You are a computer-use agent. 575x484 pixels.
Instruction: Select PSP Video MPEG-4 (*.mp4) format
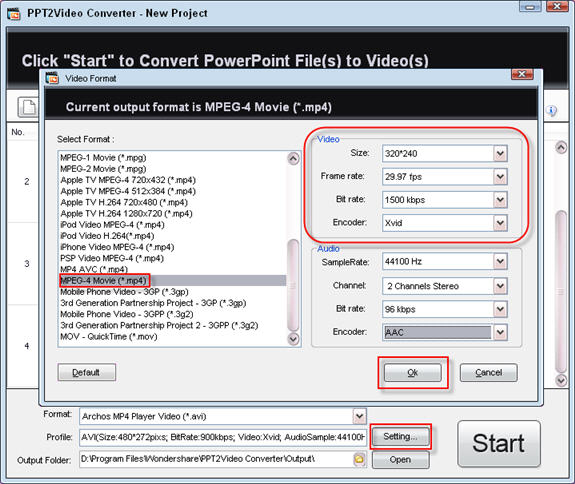[112, 258]
